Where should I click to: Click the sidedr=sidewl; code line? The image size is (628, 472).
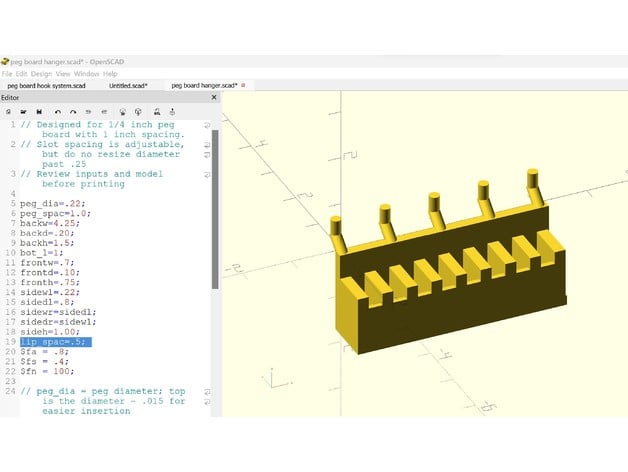pyautogui.click(x=58, y=322)
